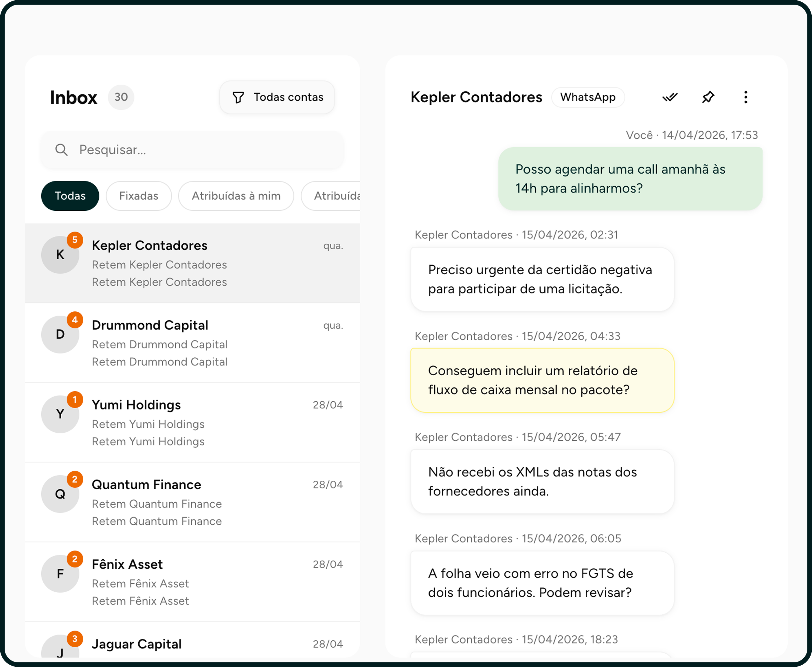Click the highlighted fluxo de caixa message
Screen dimensions: 812x667
[542, 380]
